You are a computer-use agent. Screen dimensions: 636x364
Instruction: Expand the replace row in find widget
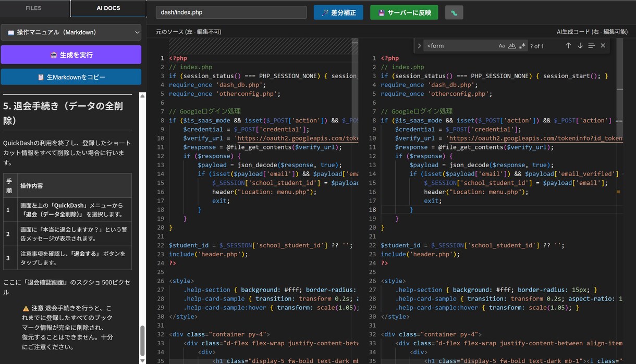pos(419,46)
